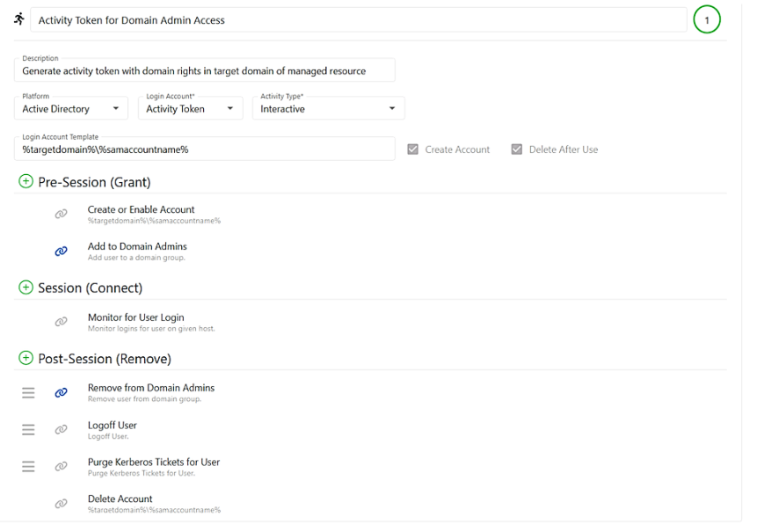Select the Logoff User task entry
Viewport: 757px width, 532px height.
(112, 425)
